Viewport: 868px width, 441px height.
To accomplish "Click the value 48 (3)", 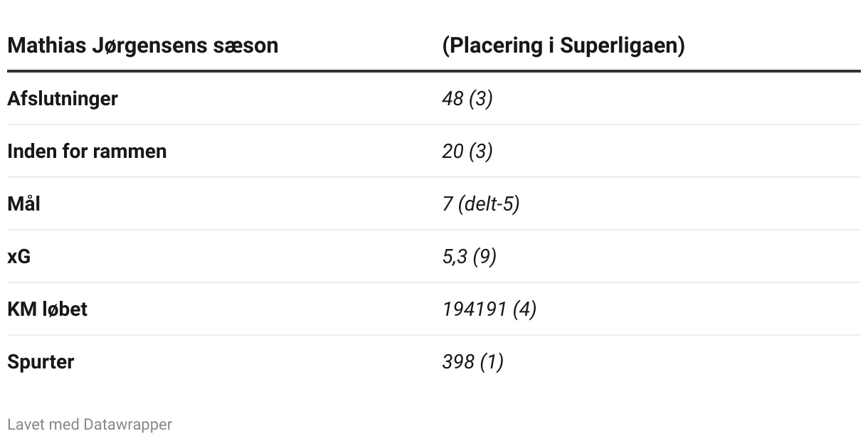I will [467, 99].
